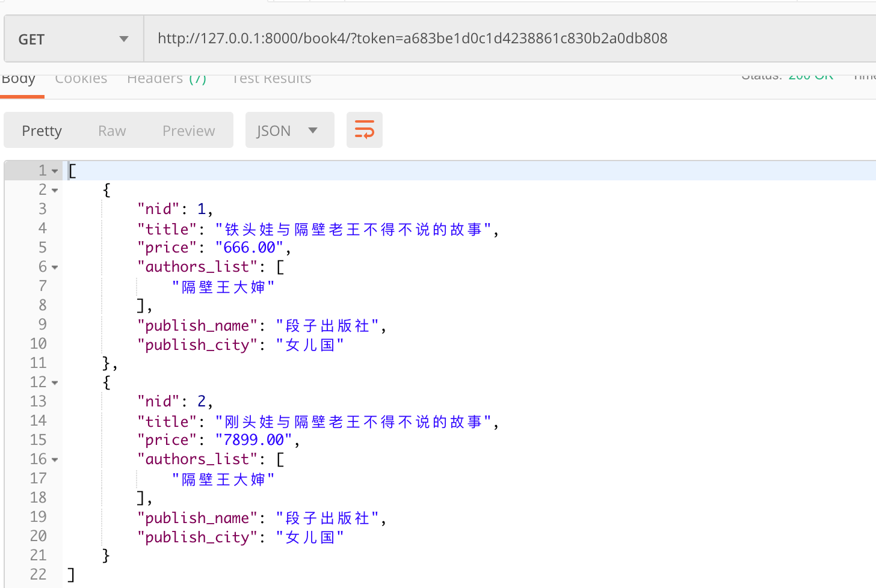Viewport: 876px width, 588px height.
Task: Click the title value on line 4
Action: (x=353, y=229)
